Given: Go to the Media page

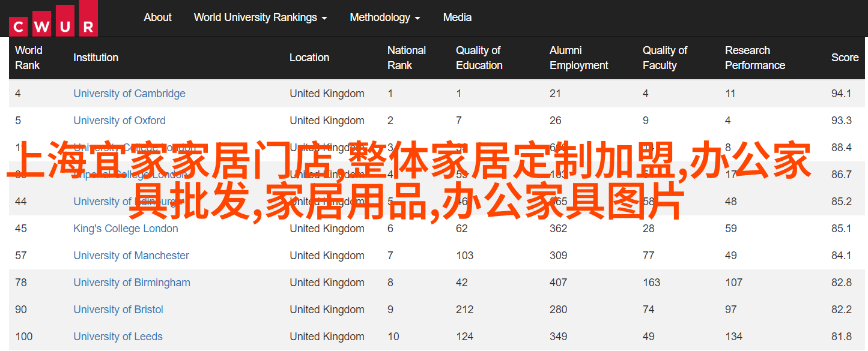Looking at the screenshot, I should (457, 17).
